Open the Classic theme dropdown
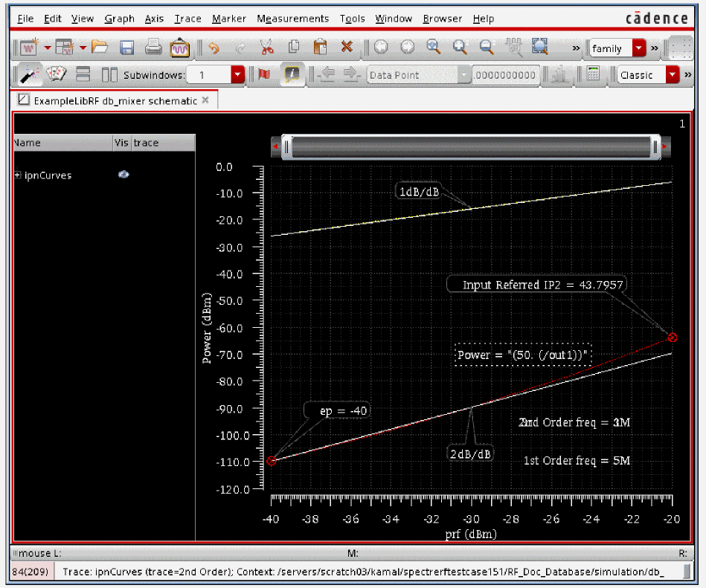Image resolution: width=706 pixels, height=588 pixels. 673,75
